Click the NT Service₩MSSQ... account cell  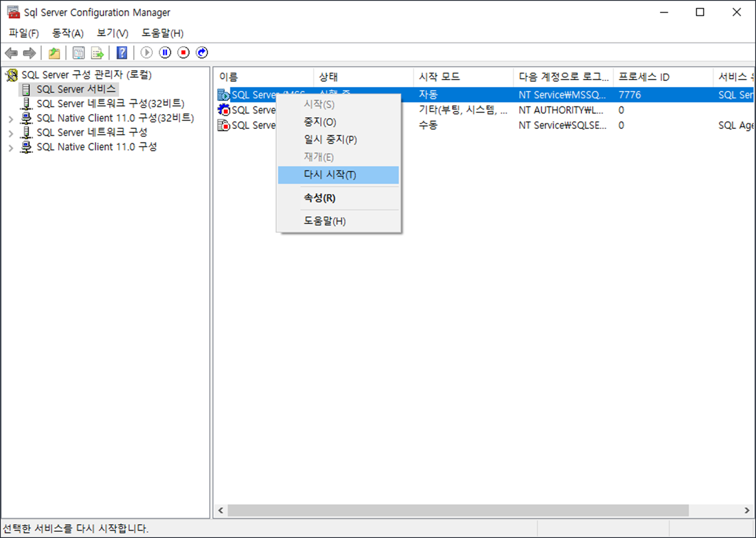tap(562, 95)
